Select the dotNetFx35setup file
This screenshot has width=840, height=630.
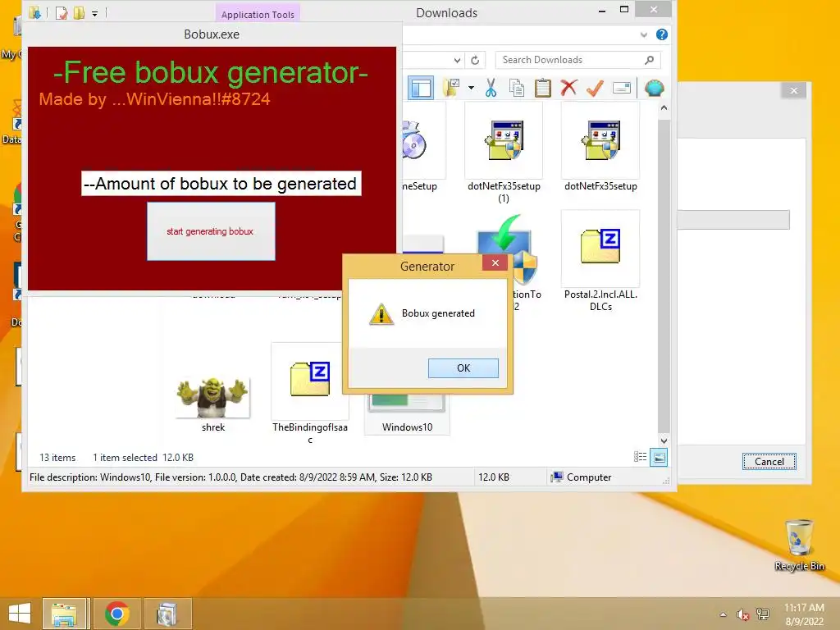(x=600, y=148)
